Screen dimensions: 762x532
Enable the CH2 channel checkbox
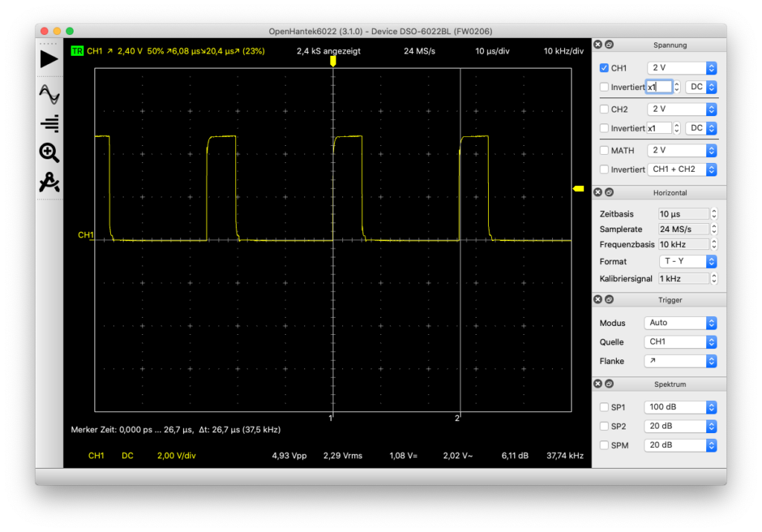604,109
